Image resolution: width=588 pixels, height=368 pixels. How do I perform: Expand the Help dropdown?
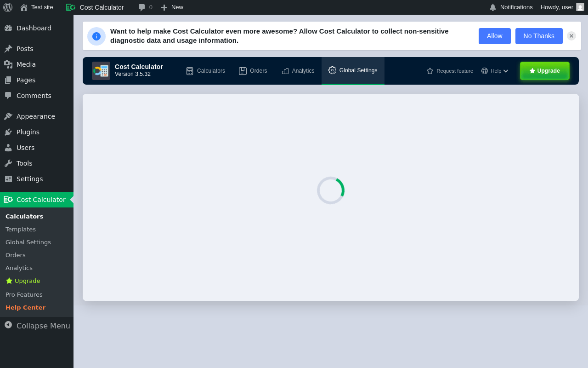click(495, 71)
